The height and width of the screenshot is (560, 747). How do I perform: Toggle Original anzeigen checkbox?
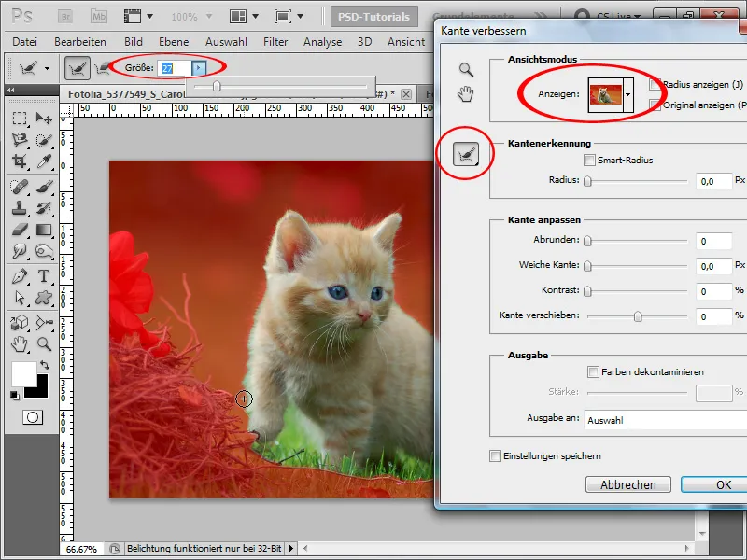pyautogui.click(x=655, y=105)
